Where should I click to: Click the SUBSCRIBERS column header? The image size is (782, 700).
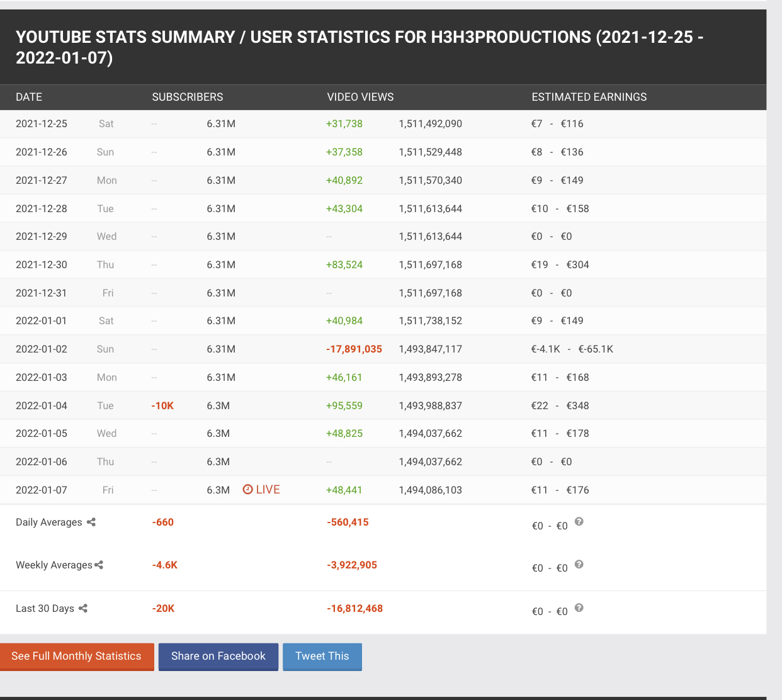[x=188, y=97]
